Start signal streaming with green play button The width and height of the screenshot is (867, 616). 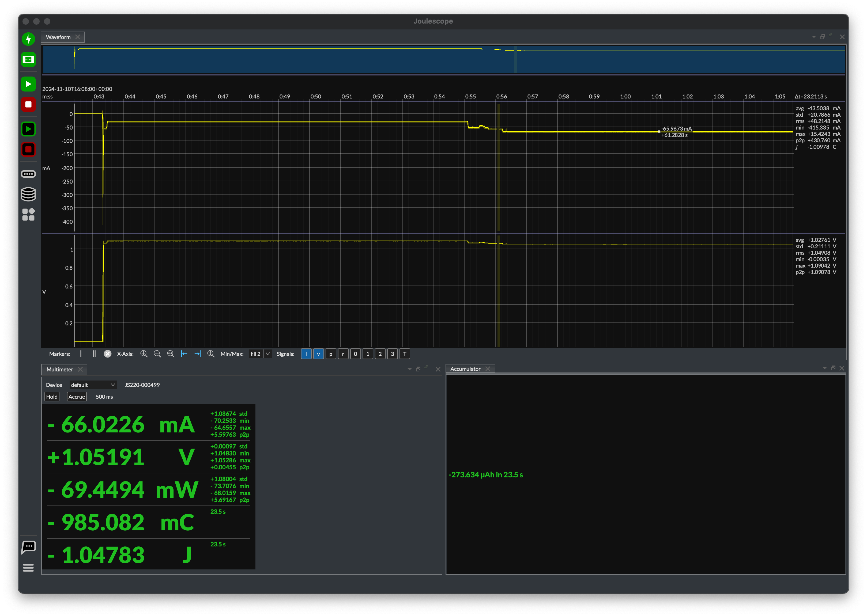click(x=28, y=84)
